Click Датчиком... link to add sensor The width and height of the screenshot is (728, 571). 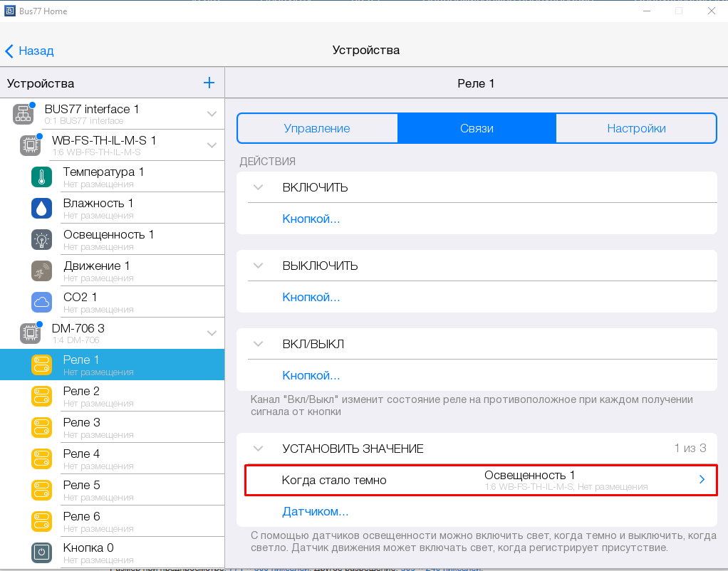tap(315, 511)
